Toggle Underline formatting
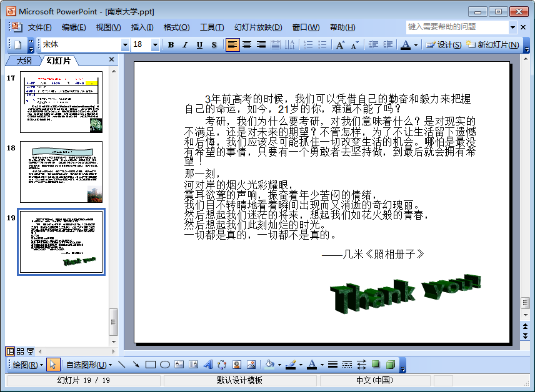The image size is (535, 392). pyautogui.click(x=199, y=45)
